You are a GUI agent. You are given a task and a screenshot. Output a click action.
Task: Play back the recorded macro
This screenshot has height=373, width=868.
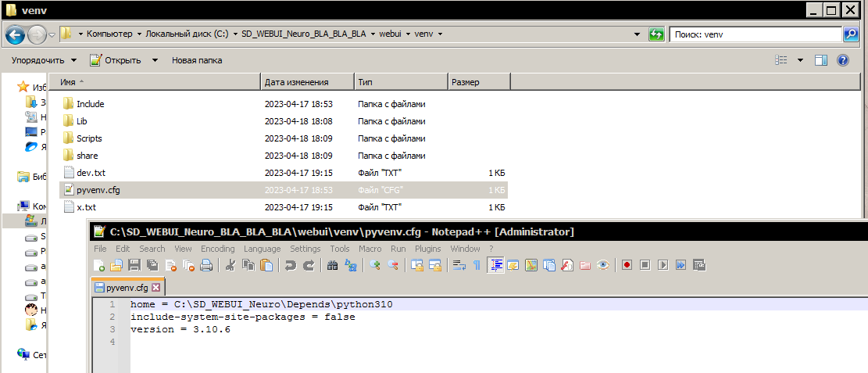tap(663, 265)
